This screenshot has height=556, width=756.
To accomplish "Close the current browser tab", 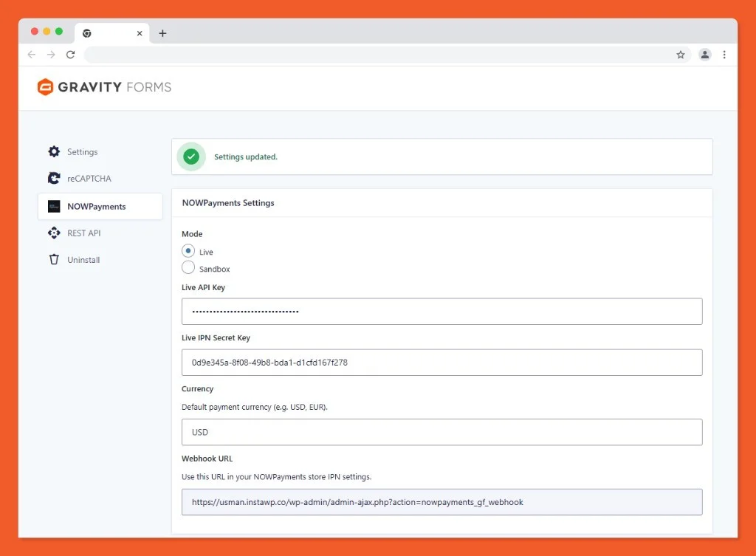I will pyautogui.click(x=140, y=33).
